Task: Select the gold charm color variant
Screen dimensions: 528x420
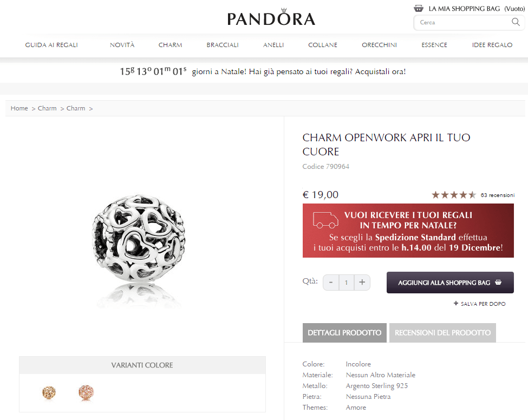Action: pos(50,392)
